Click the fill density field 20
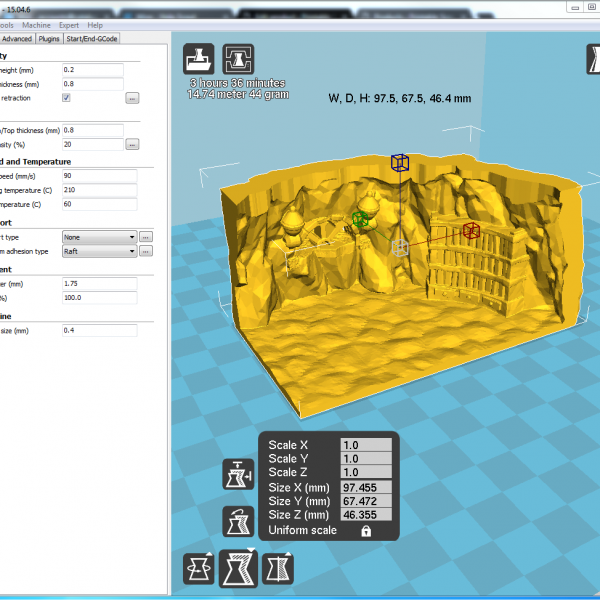The width and height of the screenshot is (600, 600). 93,144
